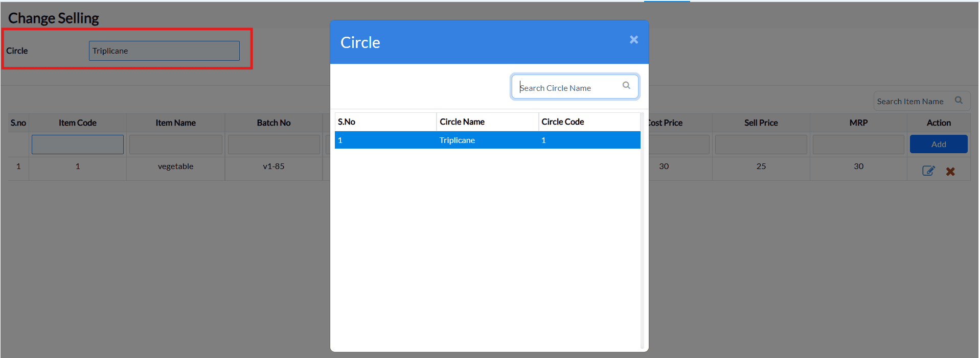980x358 pixels.
Task: Click the Batch No entry field
Action: pos(274,145)
